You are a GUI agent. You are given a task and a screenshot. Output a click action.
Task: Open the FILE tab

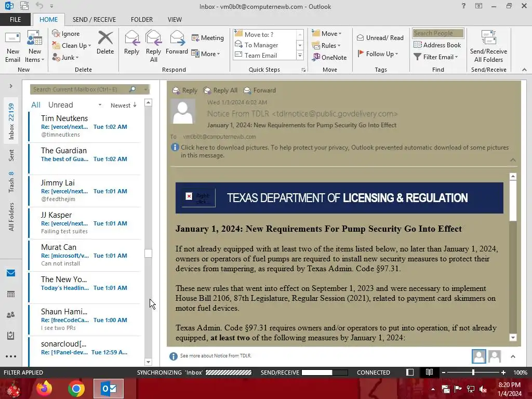15,19
